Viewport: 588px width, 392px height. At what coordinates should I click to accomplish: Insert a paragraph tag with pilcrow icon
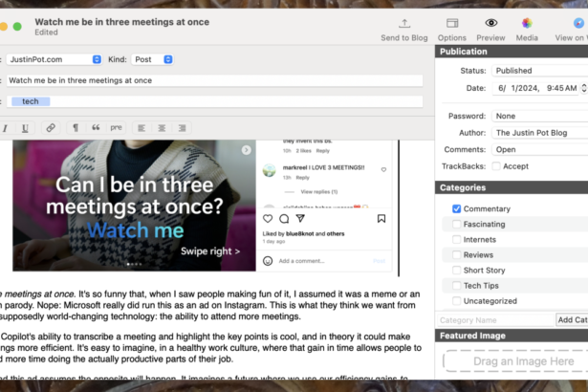pos(75,128)
